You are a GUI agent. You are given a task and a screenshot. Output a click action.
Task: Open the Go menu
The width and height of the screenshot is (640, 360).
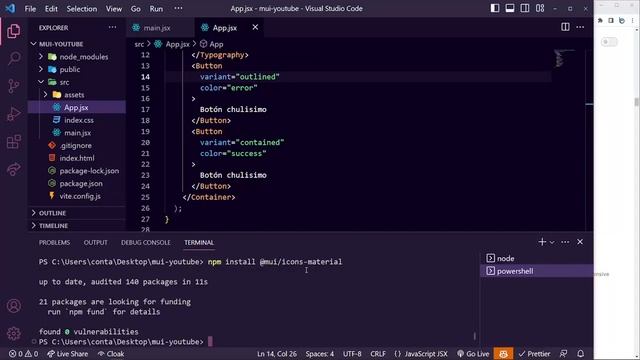click(136, 9)
